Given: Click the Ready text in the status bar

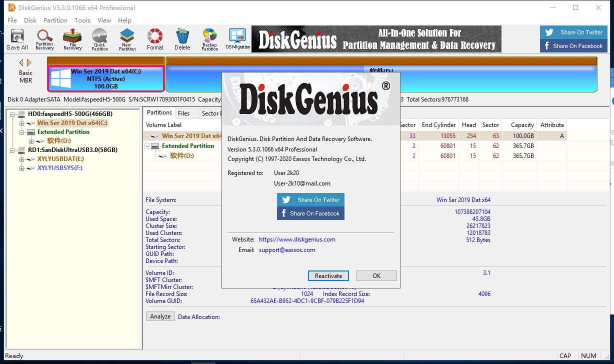Looking at the screenshot, I should (14, 356).
